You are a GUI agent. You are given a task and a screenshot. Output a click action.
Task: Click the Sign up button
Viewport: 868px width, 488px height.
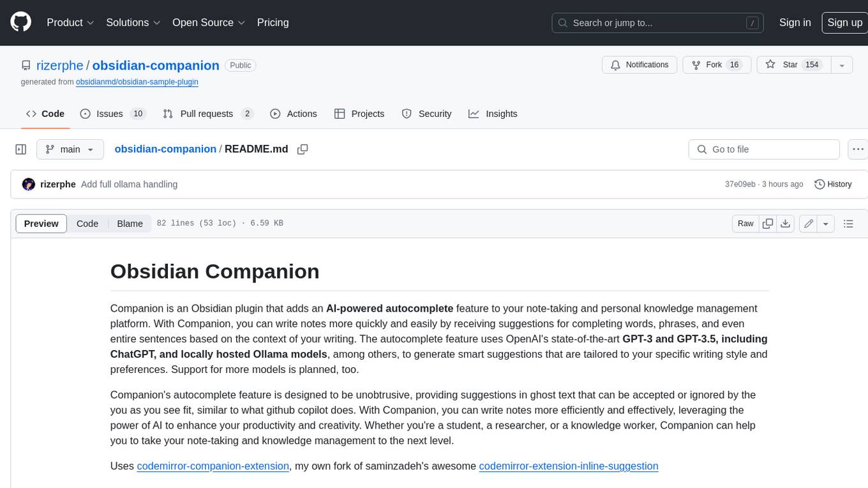coord(844,22)
